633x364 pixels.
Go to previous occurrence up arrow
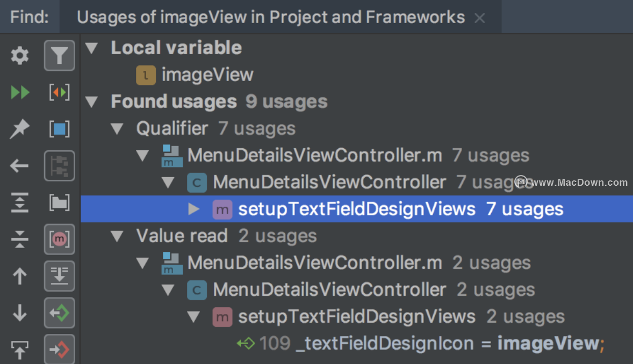coord(20,276)
